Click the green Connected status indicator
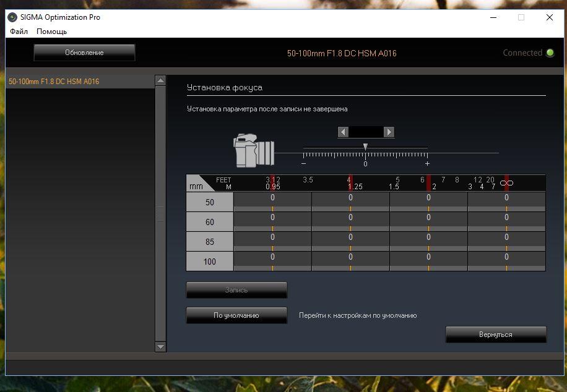This screenshot has width=567, height=392. (550, 53)
